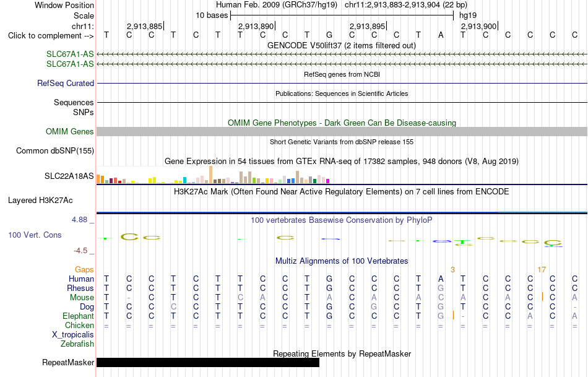Image resolution: width=588 pixels, height=377 pixels.
Task: Click the hg19 label beside the scale bar
Action: click(x=468, y=15)
